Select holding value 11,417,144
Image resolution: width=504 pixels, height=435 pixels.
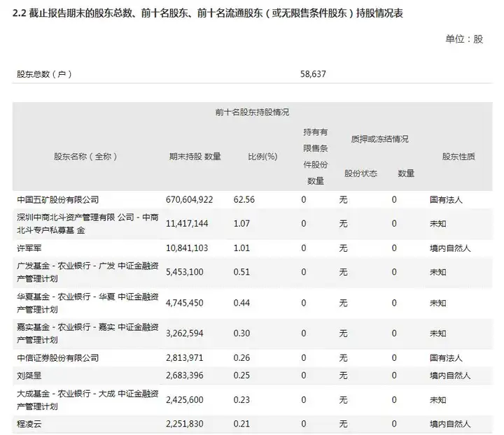click(x=187, y=223)
